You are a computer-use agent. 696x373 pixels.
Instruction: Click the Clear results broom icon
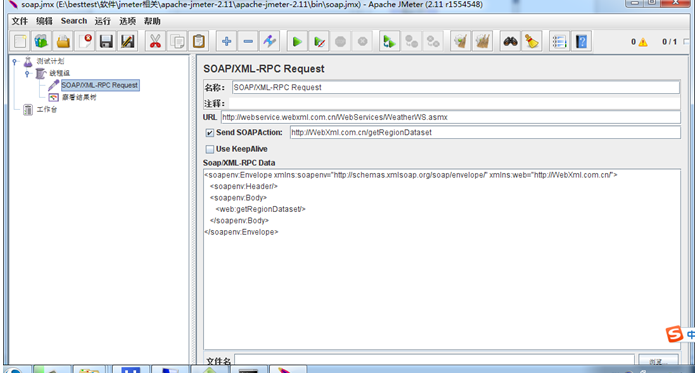pos(460,42)
